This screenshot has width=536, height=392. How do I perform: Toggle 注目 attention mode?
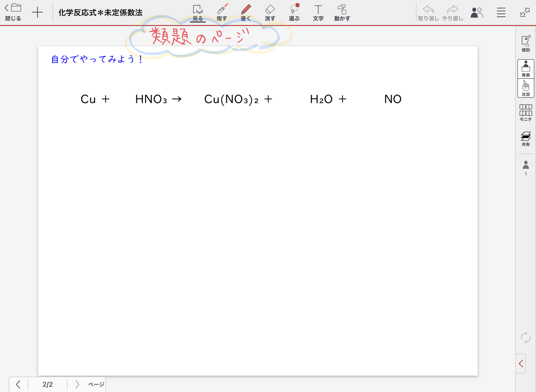click(526, 88)
